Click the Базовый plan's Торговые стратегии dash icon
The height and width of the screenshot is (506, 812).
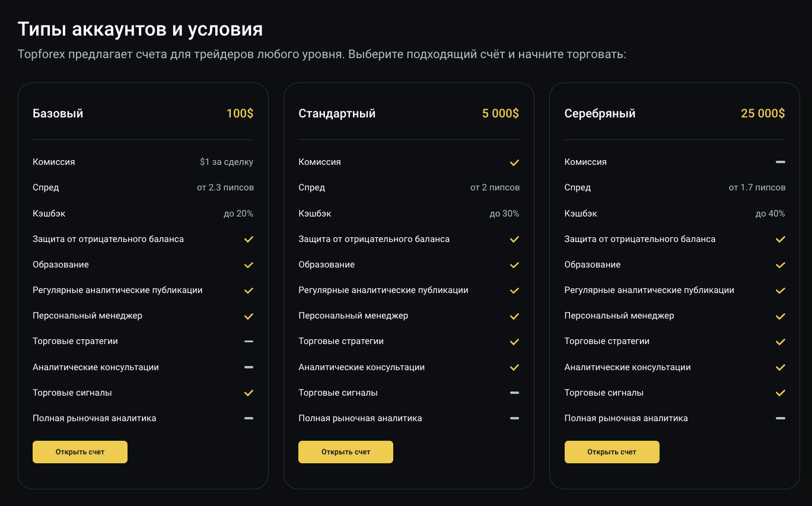click(249, 342)
